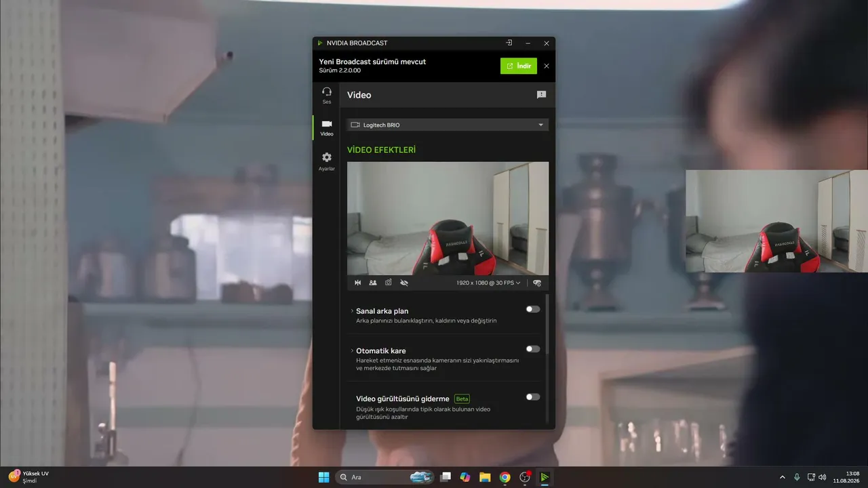Launch Copilot from the taskbar

point(465,477)
